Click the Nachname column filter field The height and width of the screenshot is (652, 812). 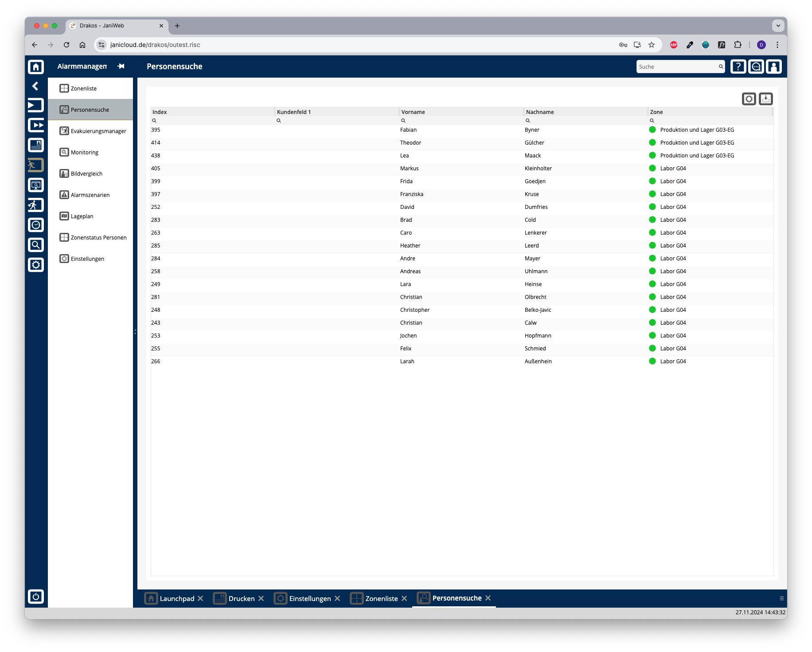click(585, 121)
